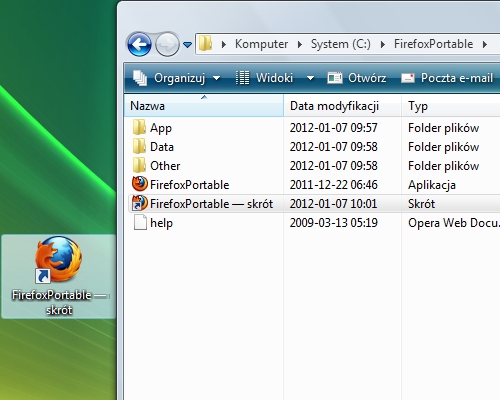
Task: Navigate to System (C:) breadcrumb
Action: click(x=341, y=44)
